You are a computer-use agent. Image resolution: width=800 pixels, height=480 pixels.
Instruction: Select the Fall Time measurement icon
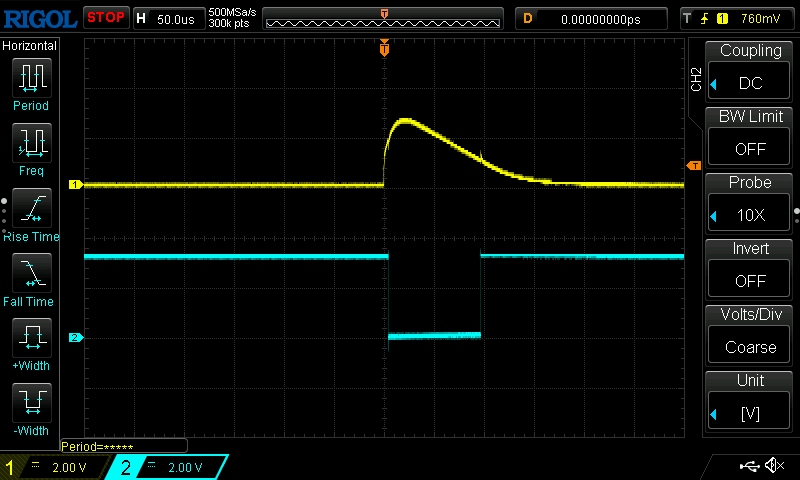tap(31, 274)
